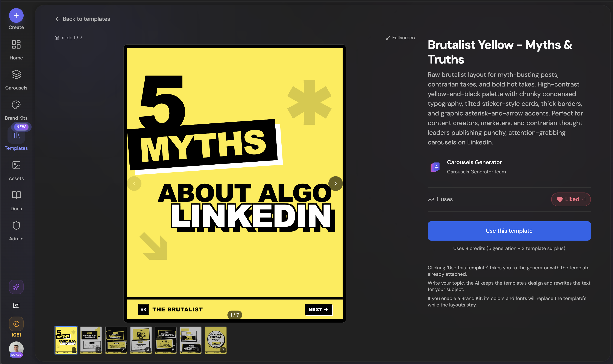Click Back to templates link
Image resolution: width=613 pixels, height=364 pixels.
(83, 19)
